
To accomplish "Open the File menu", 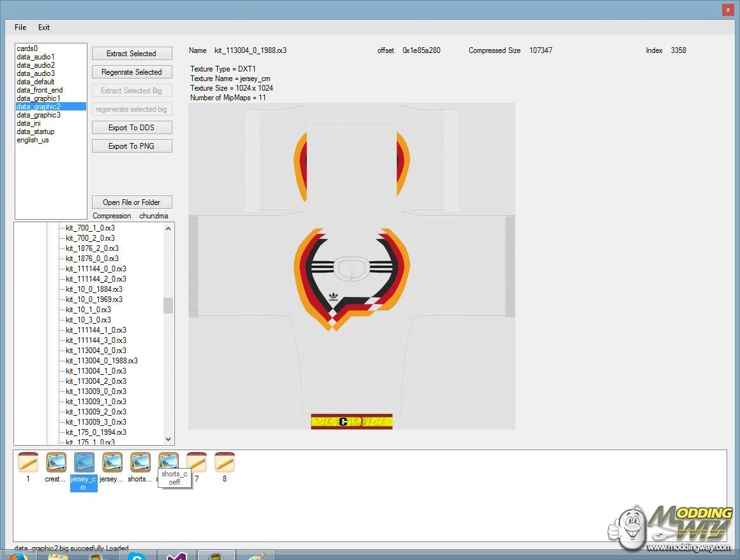I will pyautogui.click(x=20, y=27).
